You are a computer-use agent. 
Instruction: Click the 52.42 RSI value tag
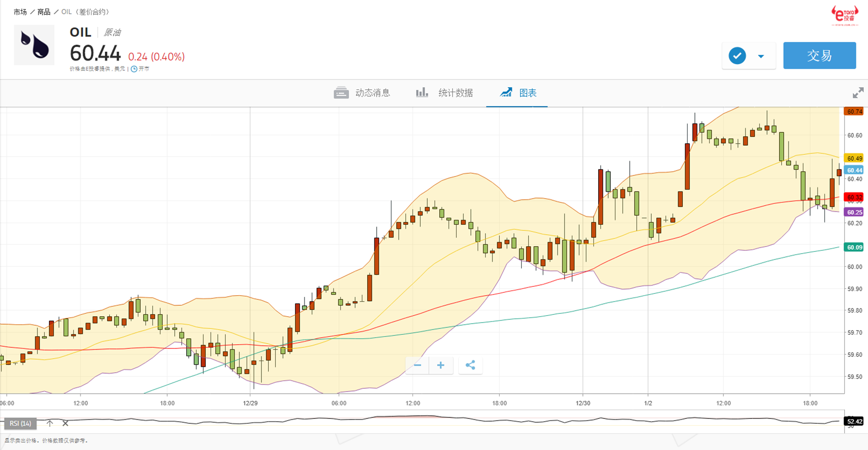[x=854, y=421]
